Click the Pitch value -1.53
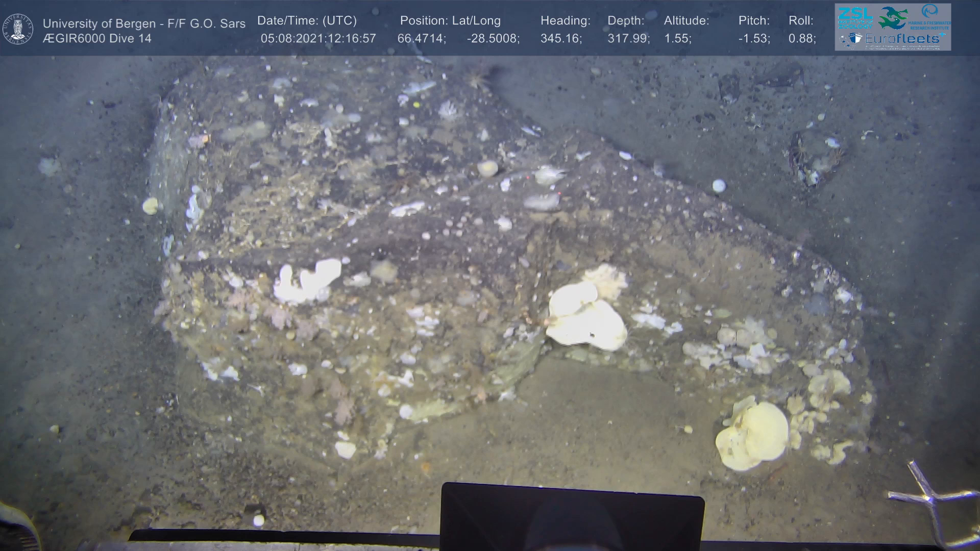This screenshot has width=980, height=551. click(754, 39)
